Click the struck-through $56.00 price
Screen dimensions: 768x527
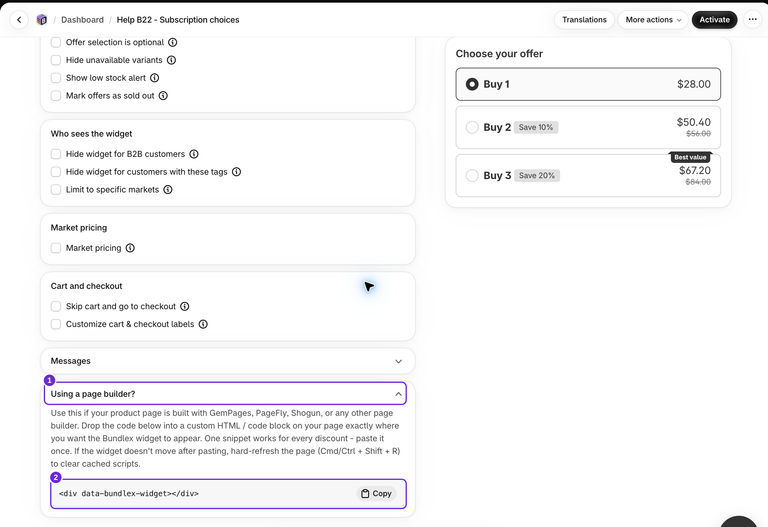(698, 134)
